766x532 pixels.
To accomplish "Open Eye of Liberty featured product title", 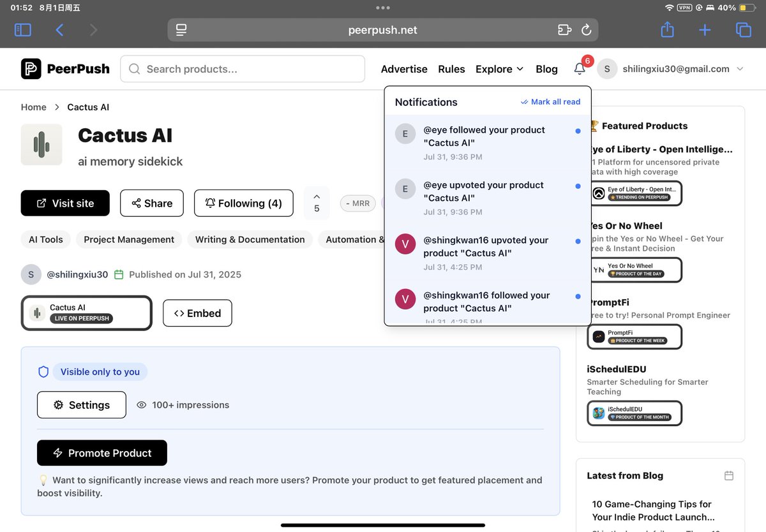I will click(x=661, y=149).
